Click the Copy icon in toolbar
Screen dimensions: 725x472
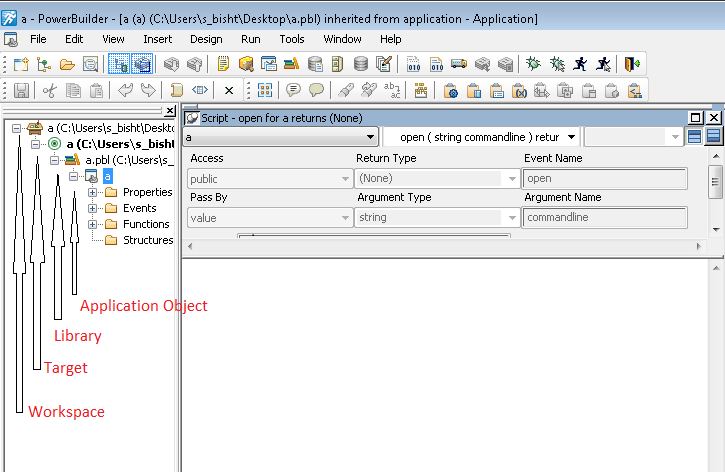click(73, 90)
